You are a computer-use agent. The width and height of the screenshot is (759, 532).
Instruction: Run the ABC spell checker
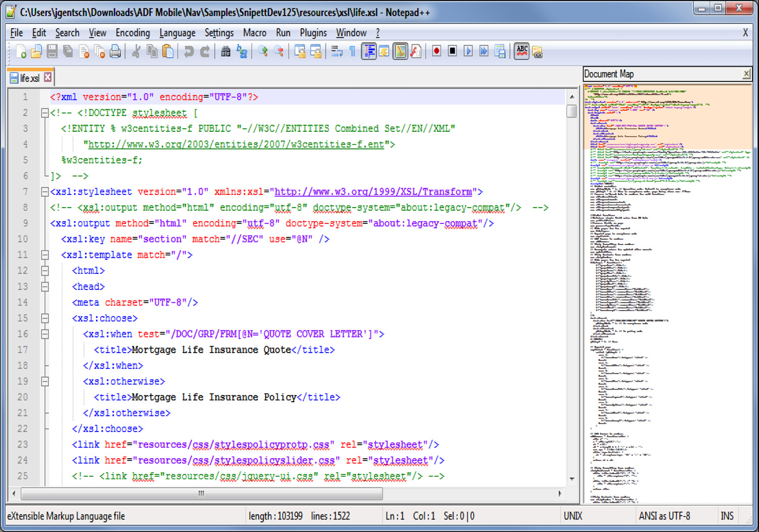[521, 51]
